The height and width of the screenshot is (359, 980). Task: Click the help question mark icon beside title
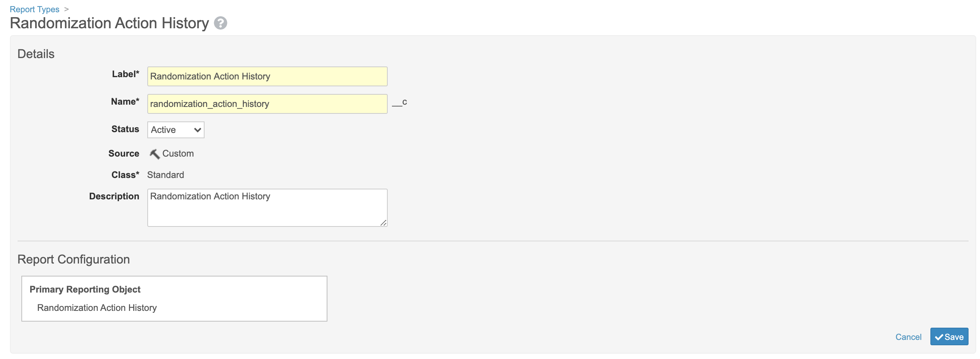point(220,23)
